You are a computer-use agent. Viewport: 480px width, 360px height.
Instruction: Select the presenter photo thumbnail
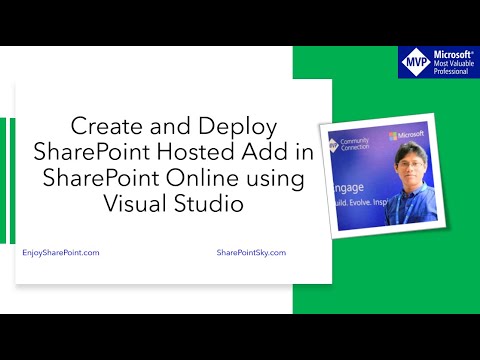click(x=383, y=176)
